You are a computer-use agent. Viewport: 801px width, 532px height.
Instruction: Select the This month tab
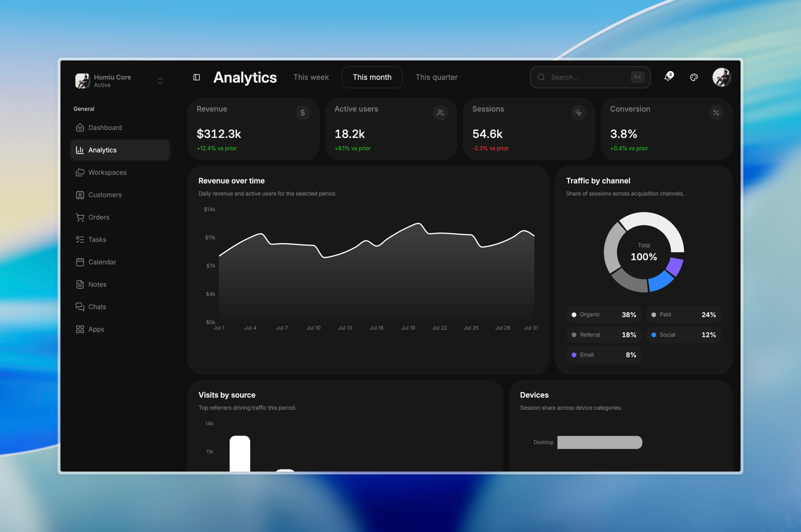pyautogui.click(x=372, y=77)
